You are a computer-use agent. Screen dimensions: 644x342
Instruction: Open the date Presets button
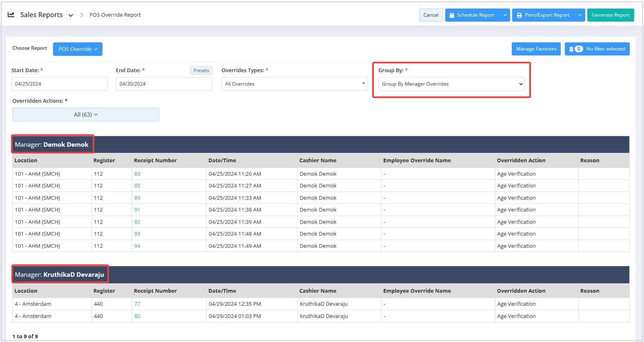tap(201, 71)
